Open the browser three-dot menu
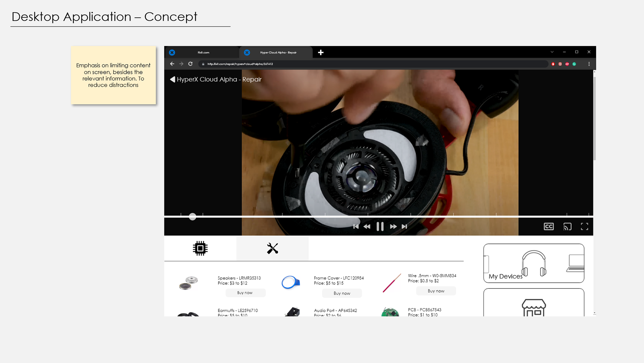Screen dimensions: 644x363 589,64
